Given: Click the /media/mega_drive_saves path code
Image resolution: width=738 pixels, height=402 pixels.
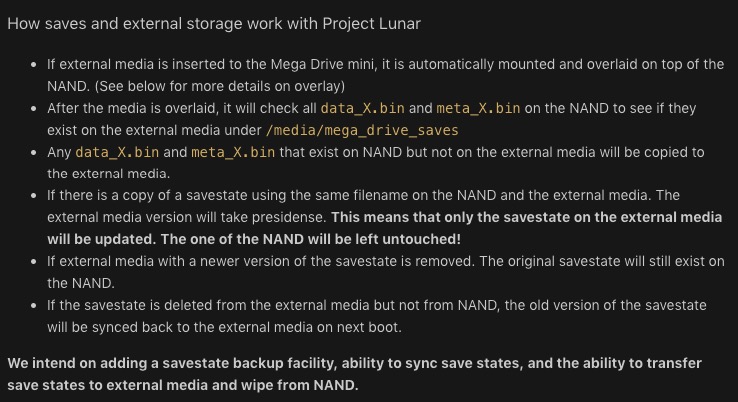Looking at the screenshot, I should (362, 130).
